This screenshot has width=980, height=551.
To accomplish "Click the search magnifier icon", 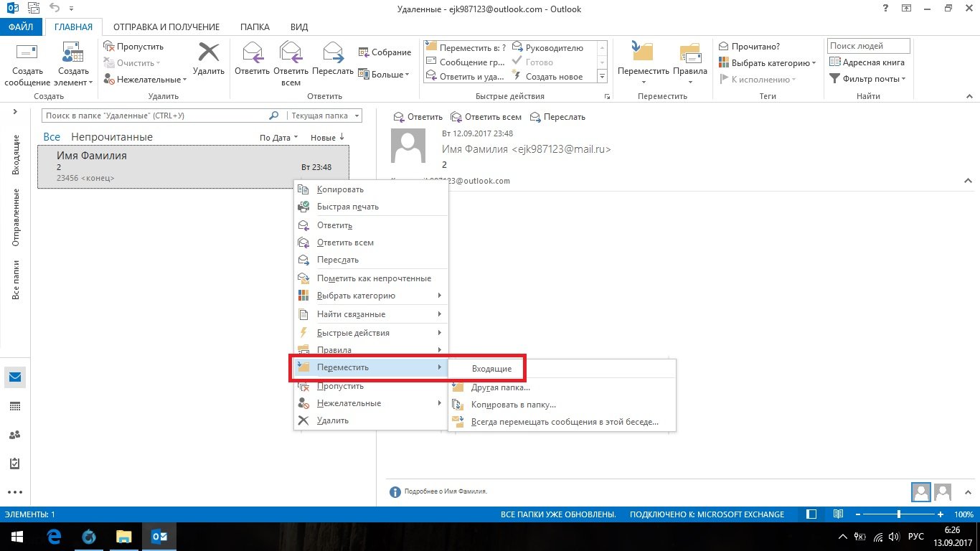I will click(273, 116).
